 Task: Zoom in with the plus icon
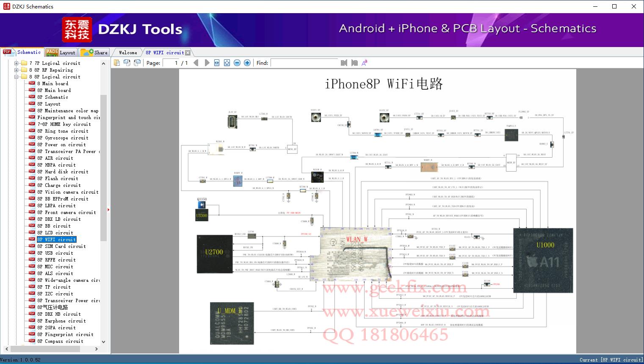point(247,63)
